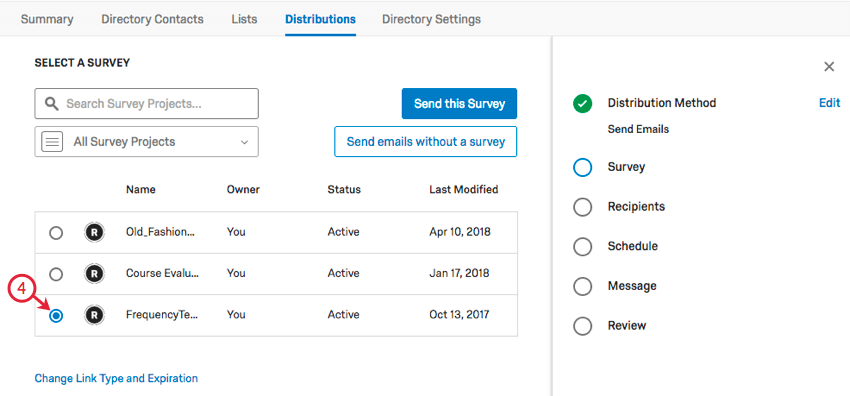Select the Distributions tab
The height and width of the screenshot is (396, 850).
[x=320, y=20]
